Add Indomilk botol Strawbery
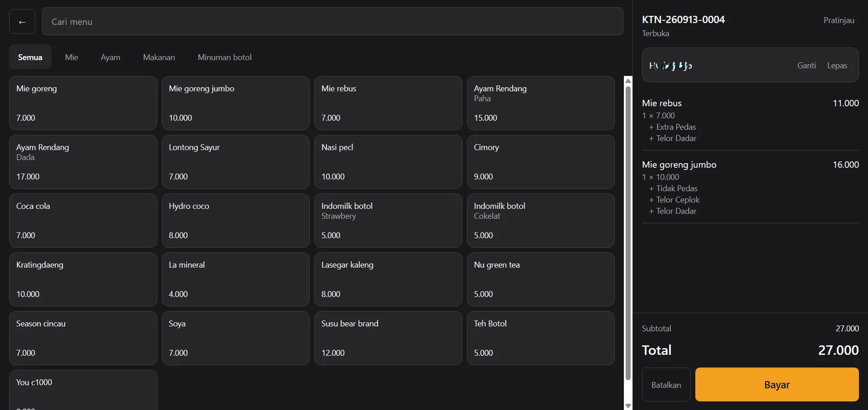868x410 pixels. pos(388,221)
